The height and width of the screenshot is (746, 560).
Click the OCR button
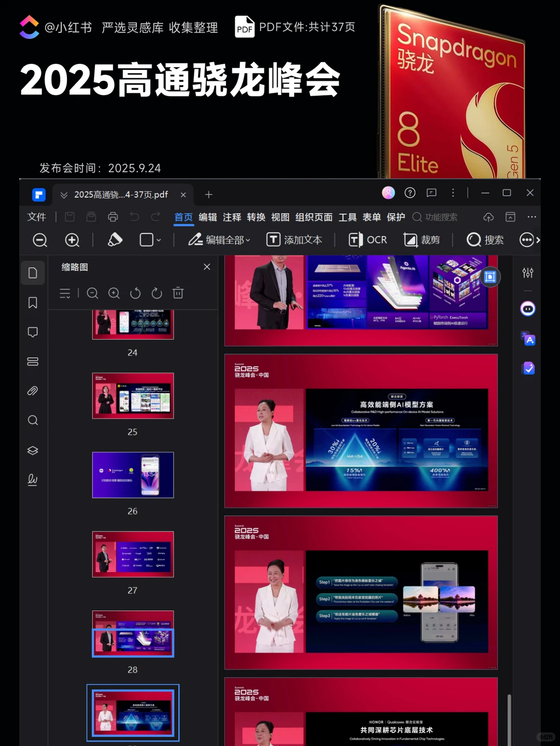pos(368,240)
